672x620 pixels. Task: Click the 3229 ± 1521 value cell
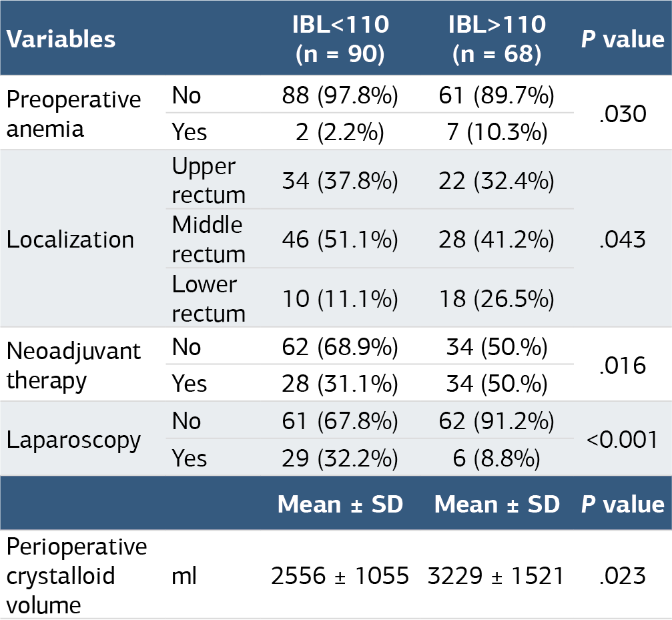(x=496, y=575)
